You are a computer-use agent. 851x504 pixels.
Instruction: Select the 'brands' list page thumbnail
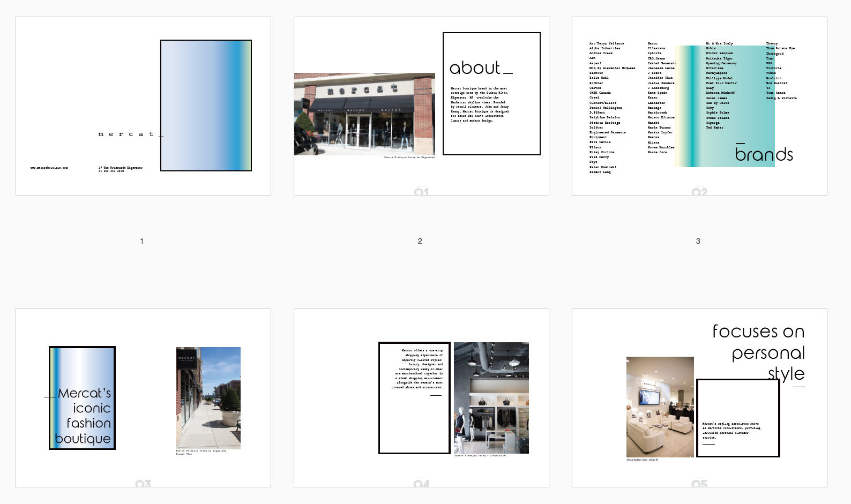(699, 106)
